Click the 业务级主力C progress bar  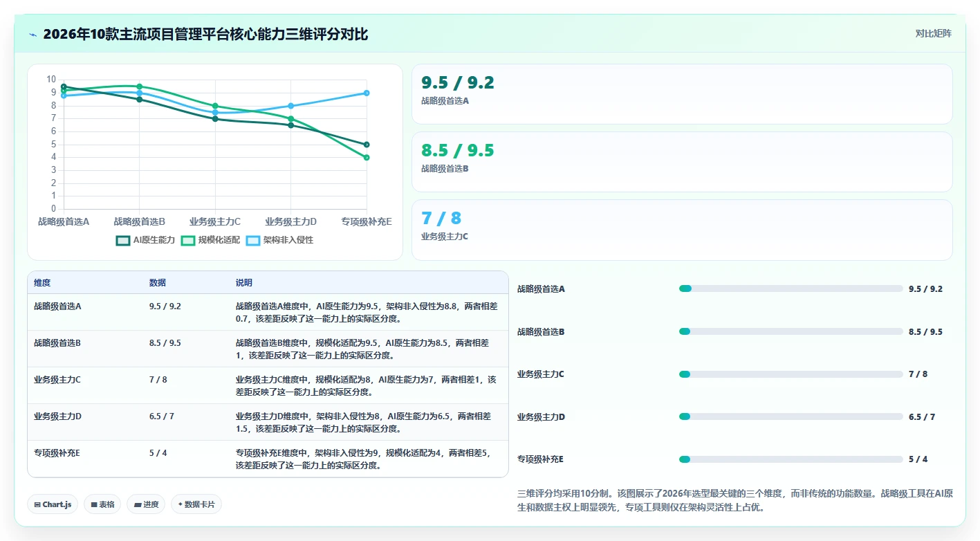(791, 374)
